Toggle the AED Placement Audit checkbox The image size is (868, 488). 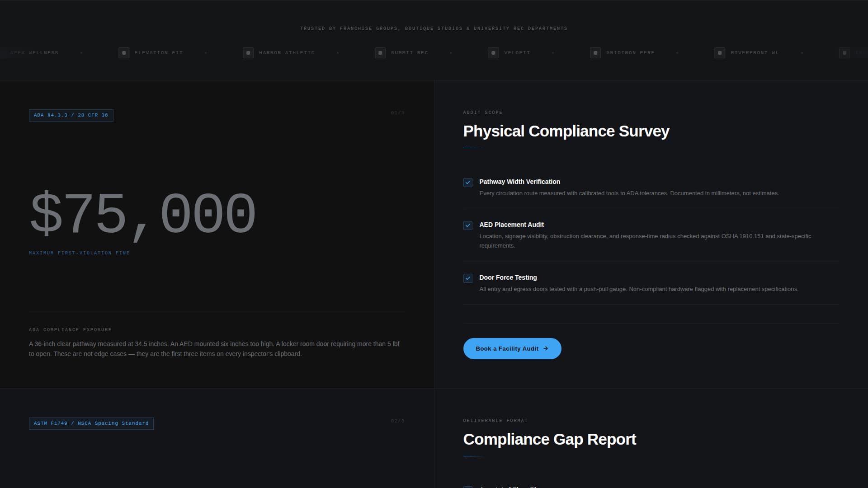coord(468,225)
